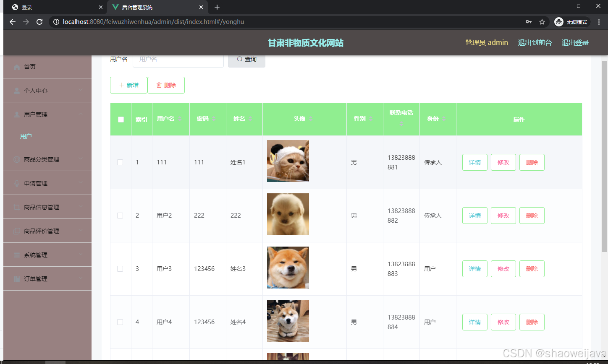Click the incognito 无痕模式 profile icon
Screen dimensions: 608x364
[558, 22]
